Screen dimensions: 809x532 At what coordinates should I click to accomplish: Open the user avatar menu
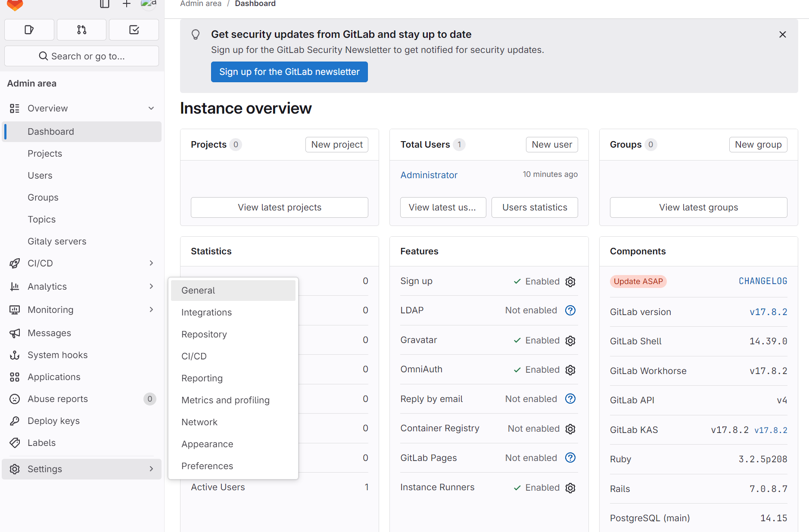(x=149, y=4)
